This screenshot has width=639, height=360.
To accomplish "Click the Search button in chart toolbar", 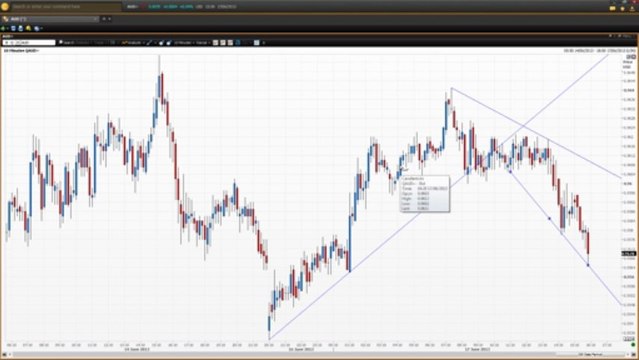I will [66, 42].
